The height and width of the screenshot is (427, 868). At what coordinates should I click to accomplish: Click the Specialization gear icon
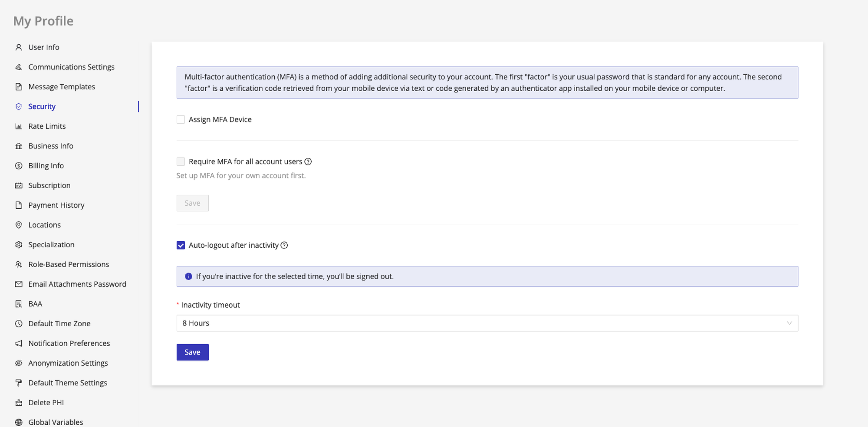coord(19,245)
